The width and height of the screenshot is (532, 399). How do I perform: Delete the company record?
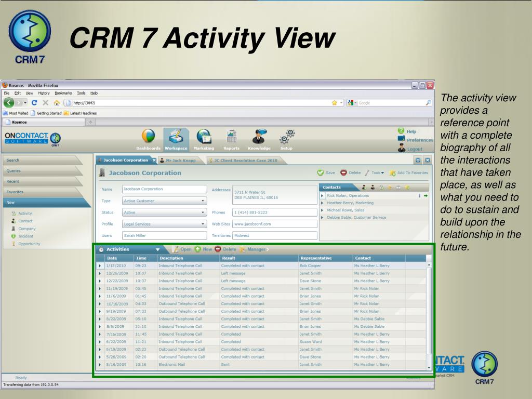(351, 172)
